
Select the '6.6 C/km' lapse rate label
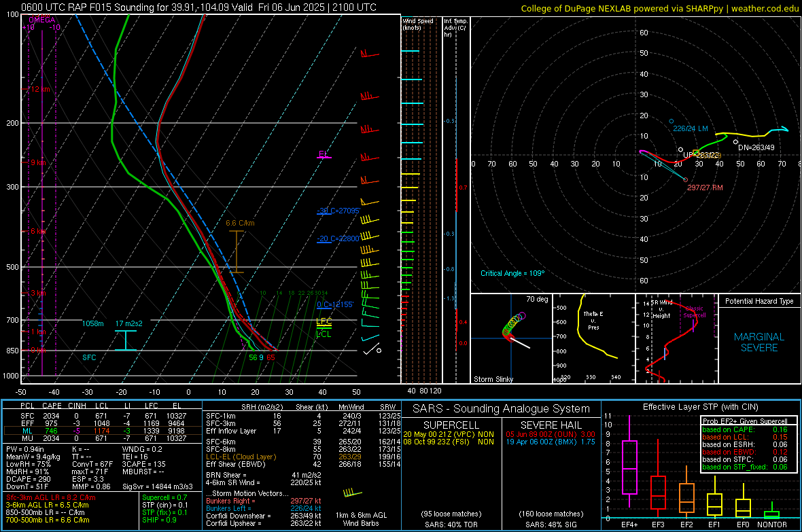click(x=240, y=223)
